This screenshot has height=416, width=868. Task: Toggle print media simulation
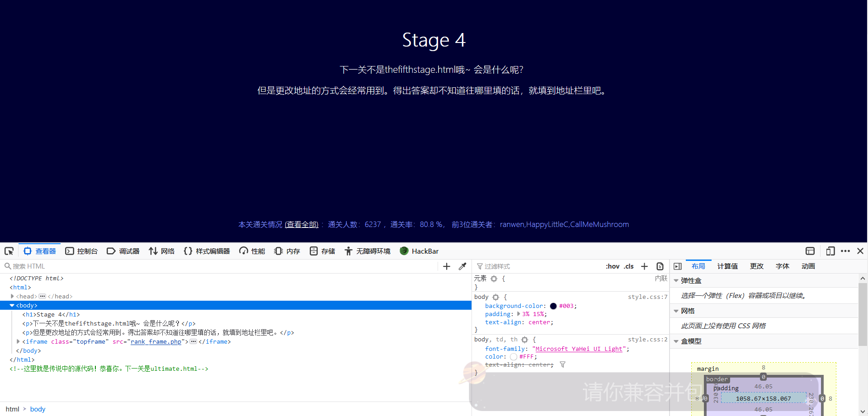coord(660,266)
